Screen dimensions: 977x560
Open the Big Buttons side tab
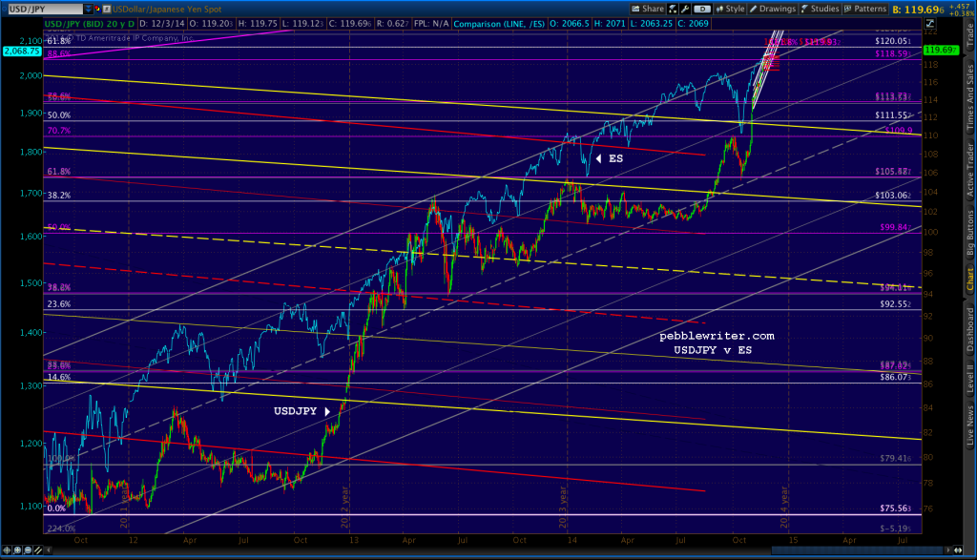pos(970,233)
